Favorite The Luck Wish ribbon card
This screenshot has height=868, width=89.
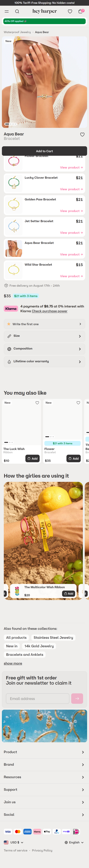coord(37,403)
